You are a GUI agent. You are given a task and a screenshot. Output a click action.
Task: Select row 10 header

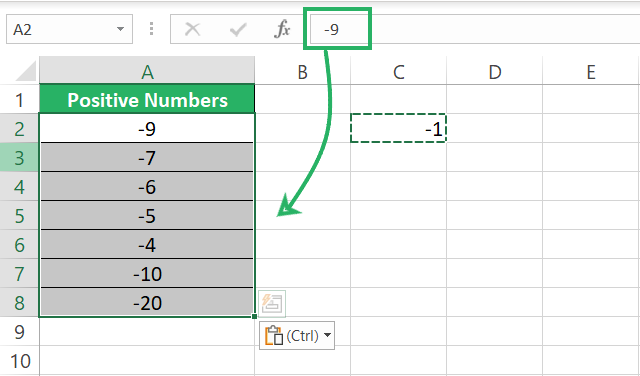point(19,360)
